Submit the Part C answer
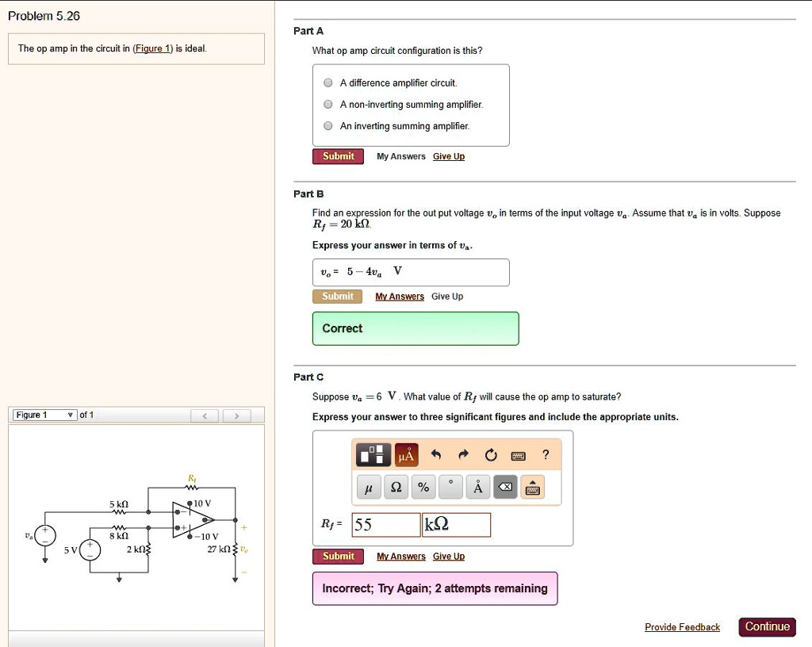This screenshot has height=647, width=812. [338, 556]
